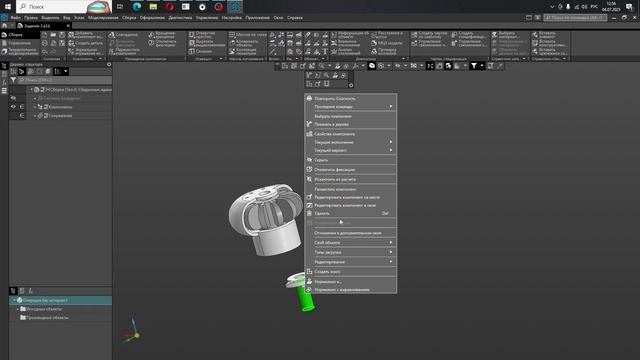Viewport: 640px width, 360px height.
Task: Expand the top assembly node in tree
Action: [x=31, y=89]
